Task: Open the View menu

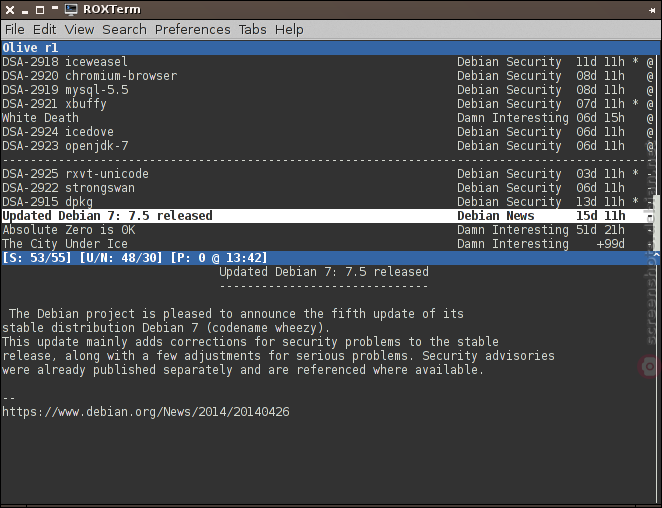Action: click(x=79, y=30)
